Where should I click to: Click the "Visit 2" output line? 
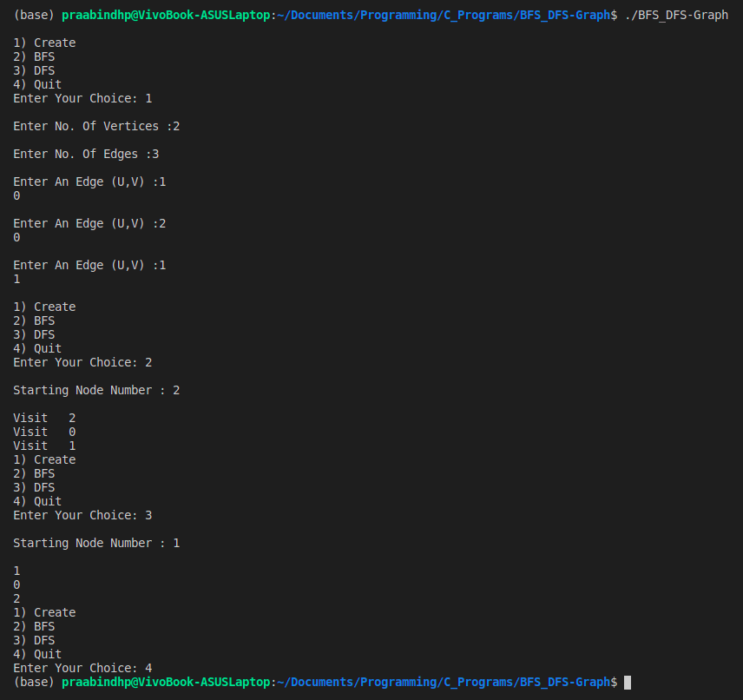click(44, 418)
